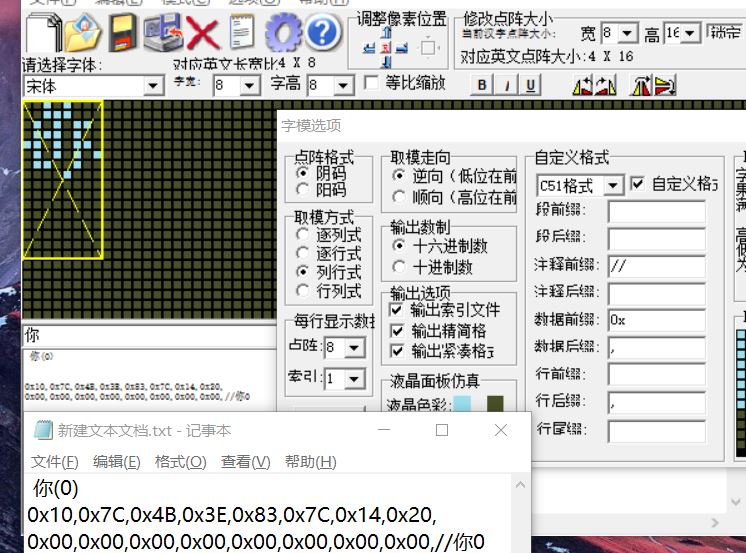This screenshot has width=746, height=553.
Task: Click the 段前缀 input field
Action: (657, 211)
